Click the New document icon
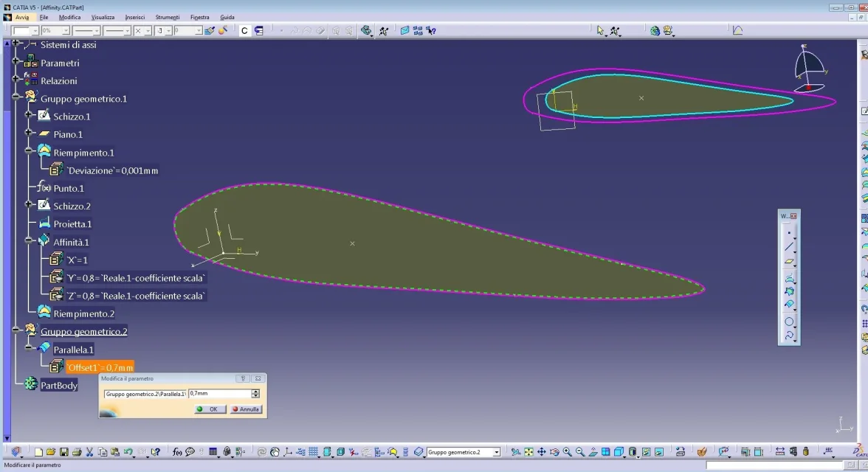The width and height of the screenshot is (868, 472). (38, 452)
